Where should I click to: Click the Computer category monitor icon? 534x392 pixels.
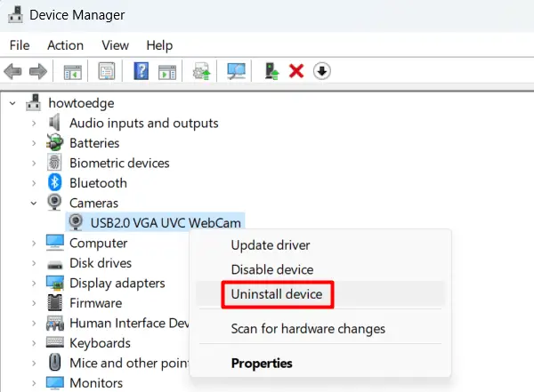click(x=55, y=243)
